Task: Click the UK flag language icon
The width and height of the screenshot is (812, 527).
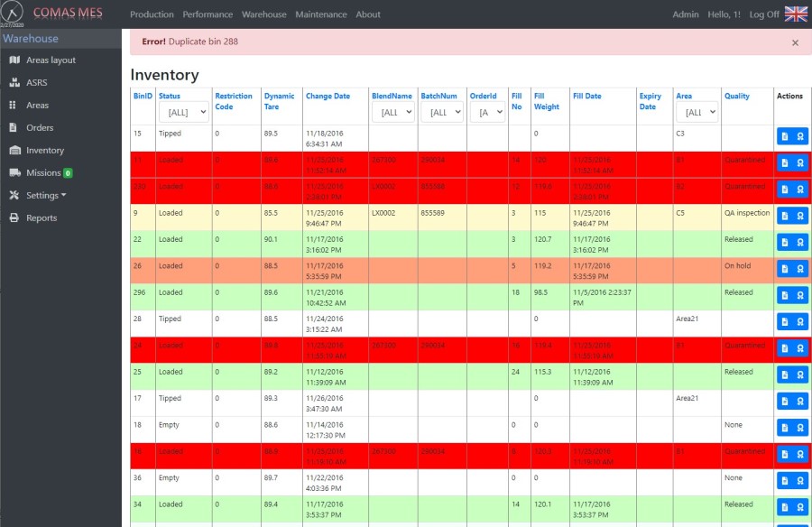Action: point(796,14)
